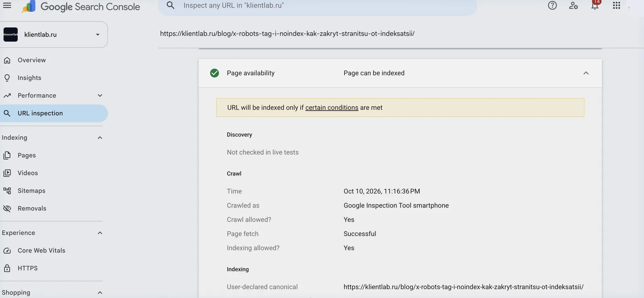Viewport: 644px width, 298px height.
Task: Click 'Google Inspection Tool smartphone' value
Action: tap(396, 205)
